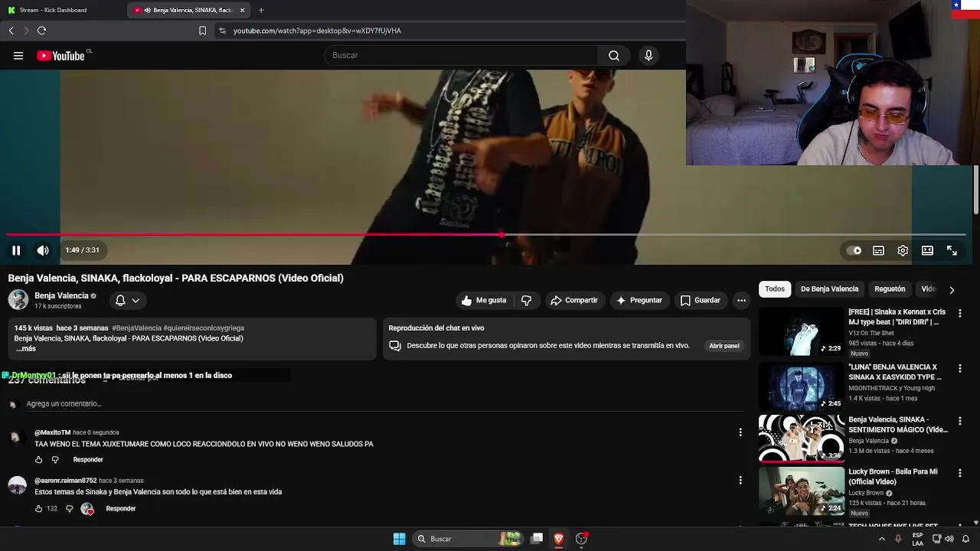Viewport: 980px width, 551px height.
Task: Open Windows Start menu
Action: click(x=399, y=539)
